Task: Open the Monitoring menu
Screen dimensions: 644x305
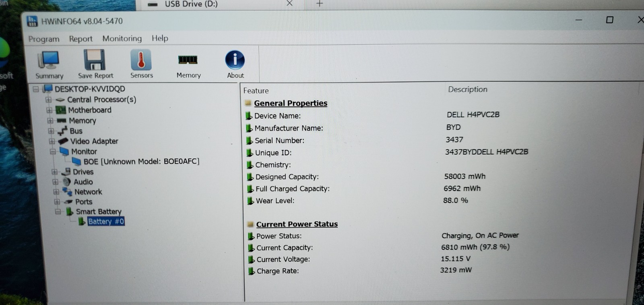Action: tap(122, 38)
